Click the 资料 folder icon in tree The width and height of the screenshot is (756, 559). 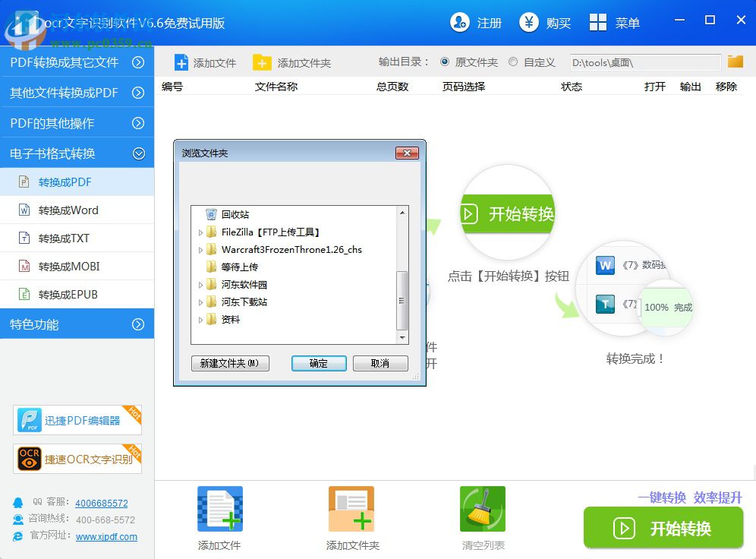(x=211, y=319)
